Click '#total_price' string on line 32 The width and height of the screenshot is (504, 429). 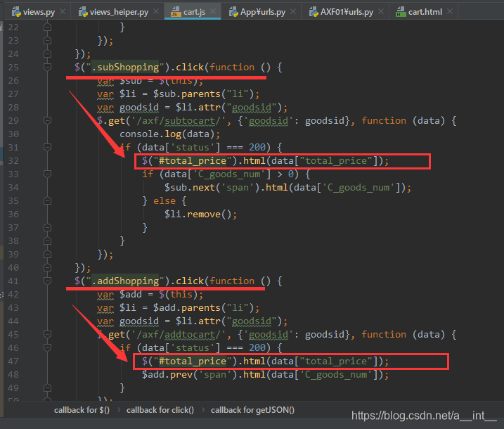coord(192,161)
